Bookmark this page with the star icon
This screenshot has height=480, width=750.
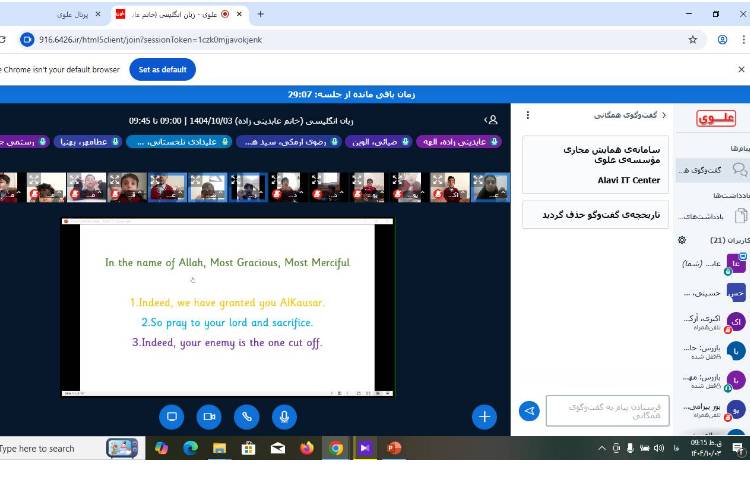click(693, 40)
